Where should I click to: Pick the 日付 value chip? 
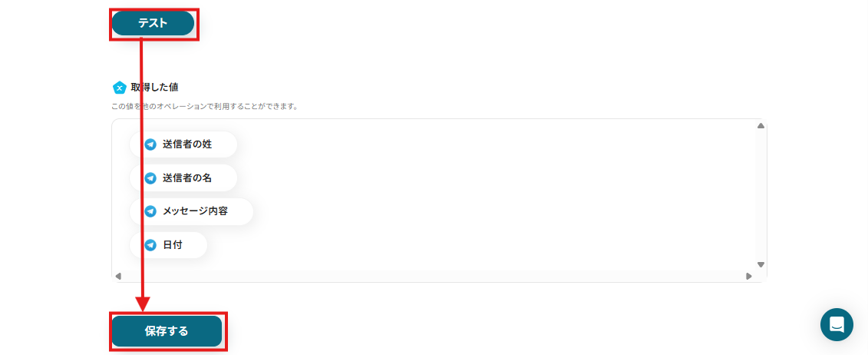(168, 245)
